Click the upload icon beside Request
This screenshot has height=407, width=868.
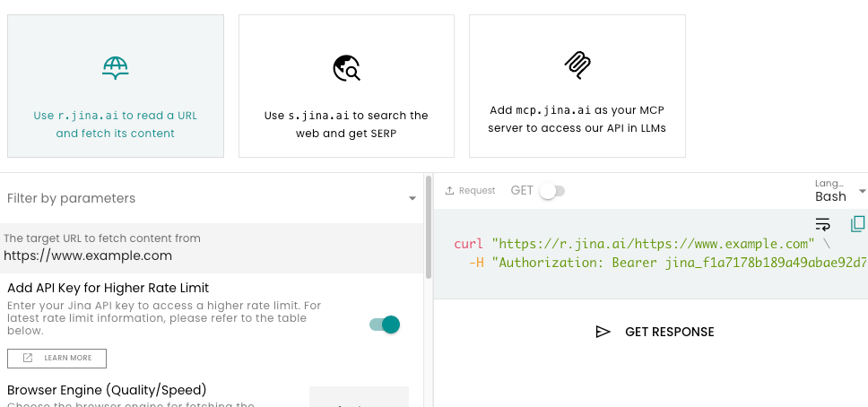pyautogui.click(x=450, y=191)
